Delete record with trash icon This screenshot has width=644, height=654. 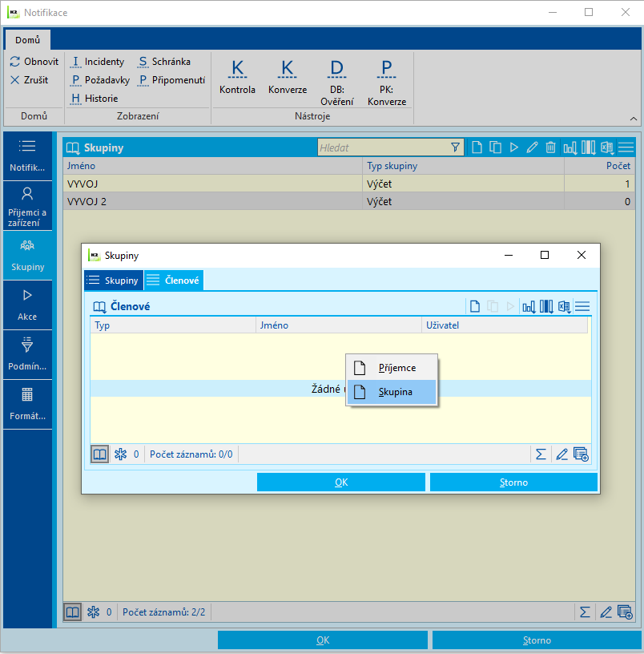550,147
